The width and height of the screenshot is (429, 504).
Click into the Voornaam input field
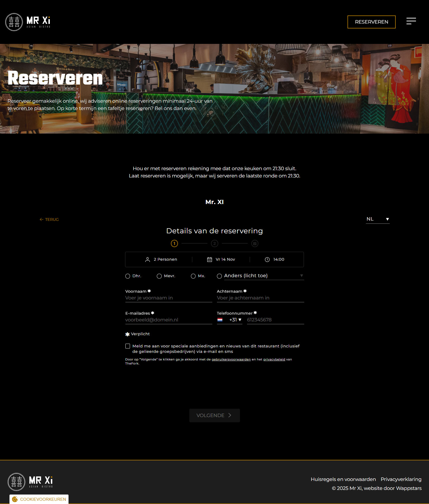tap(168, 298)
